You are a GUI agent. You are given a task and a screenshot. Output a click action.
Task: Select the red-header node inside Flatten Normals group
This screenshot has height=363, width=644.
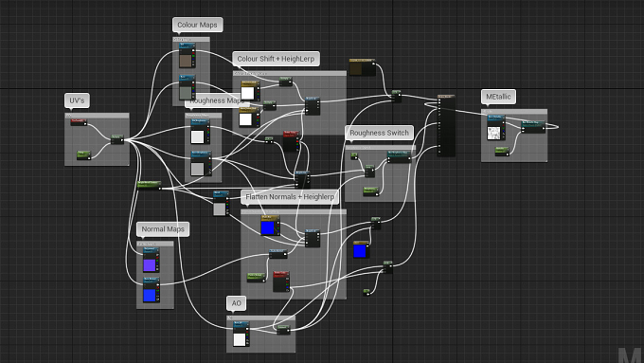[x=281, y=281]
